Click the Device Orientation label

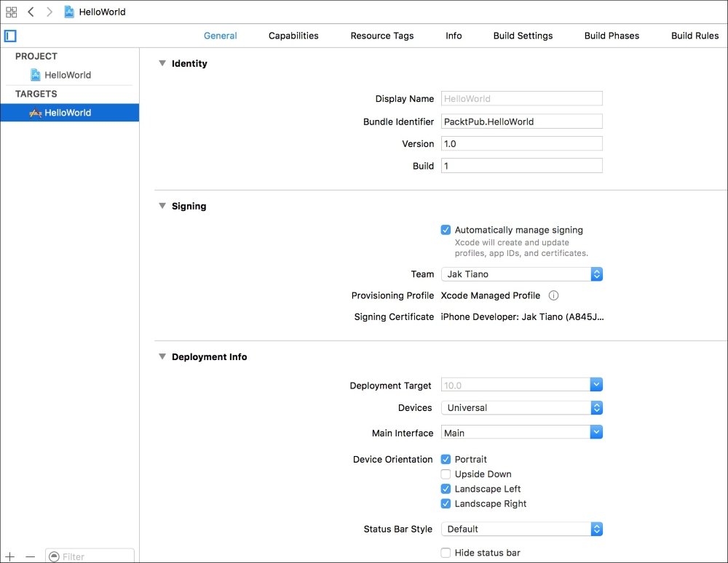(393, 459)
